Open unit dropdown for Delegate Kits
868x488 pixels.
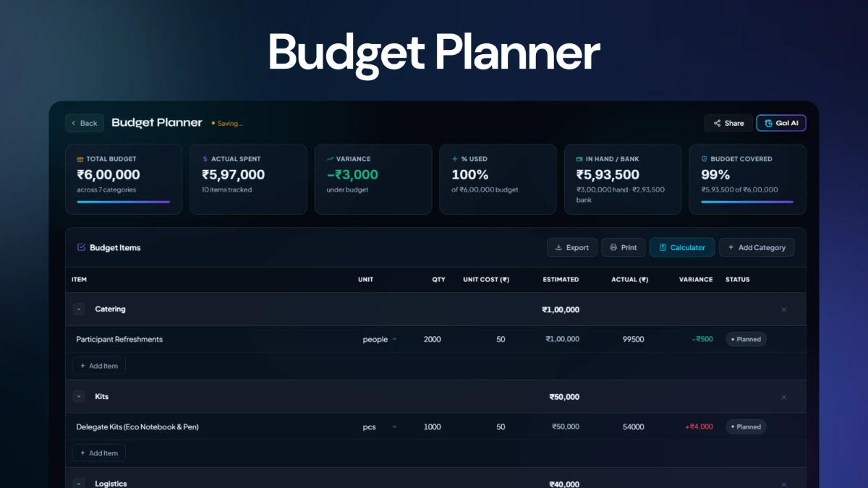point(380,427)
